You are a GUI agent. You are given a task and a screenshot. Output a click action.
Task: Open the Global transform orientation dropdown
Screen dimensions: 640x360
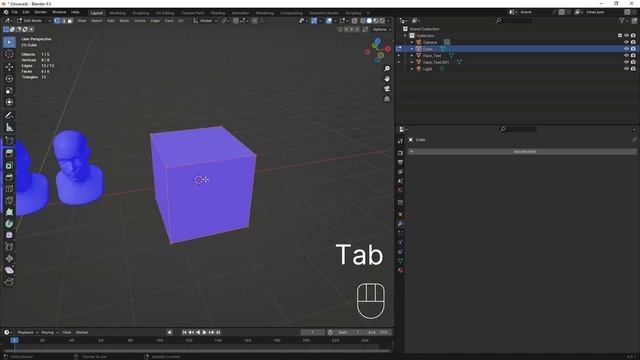205,20
